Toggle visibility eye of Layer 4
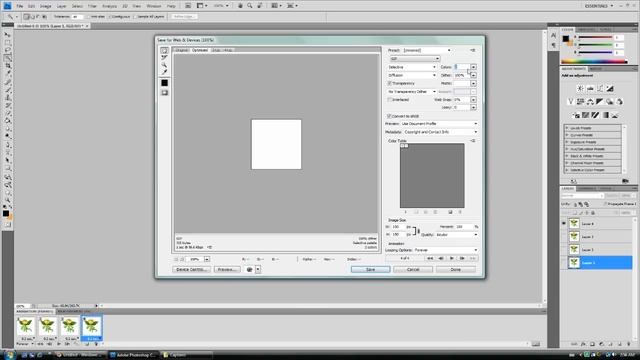Viewport: 640px width, 360px height. [564, 223]
